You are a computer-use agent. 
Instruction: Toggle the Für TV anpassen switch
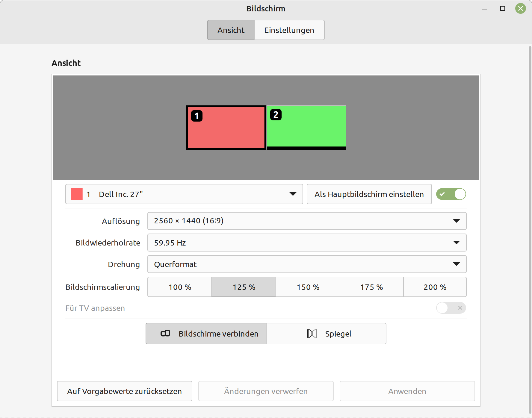click(x=451, y=308)
